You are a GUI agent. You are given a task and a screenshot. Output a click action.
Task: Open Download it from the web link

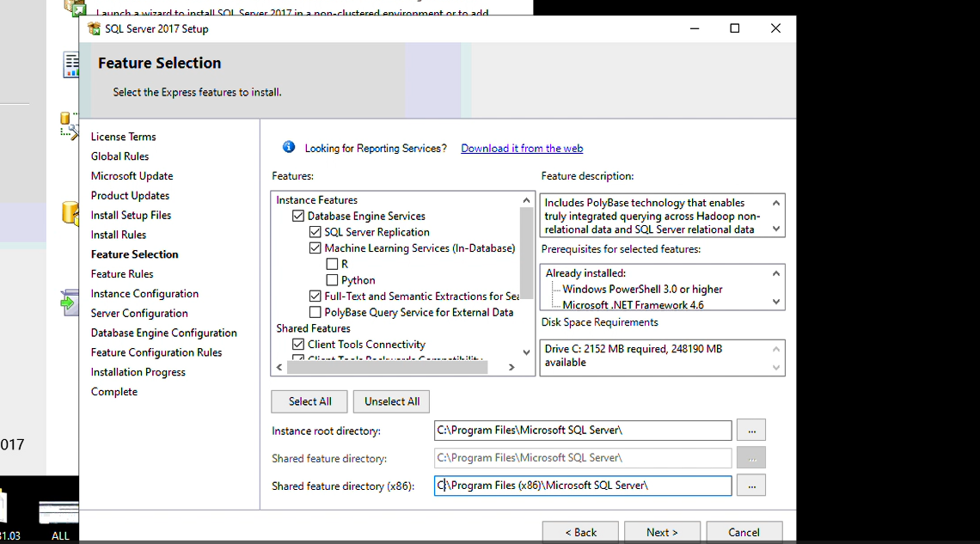point(522,148)
